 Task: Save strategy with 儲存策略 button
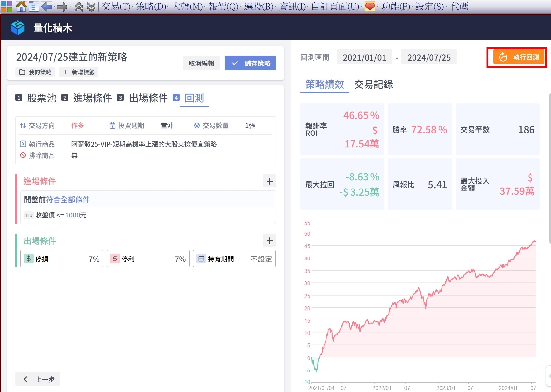point(250,63)
